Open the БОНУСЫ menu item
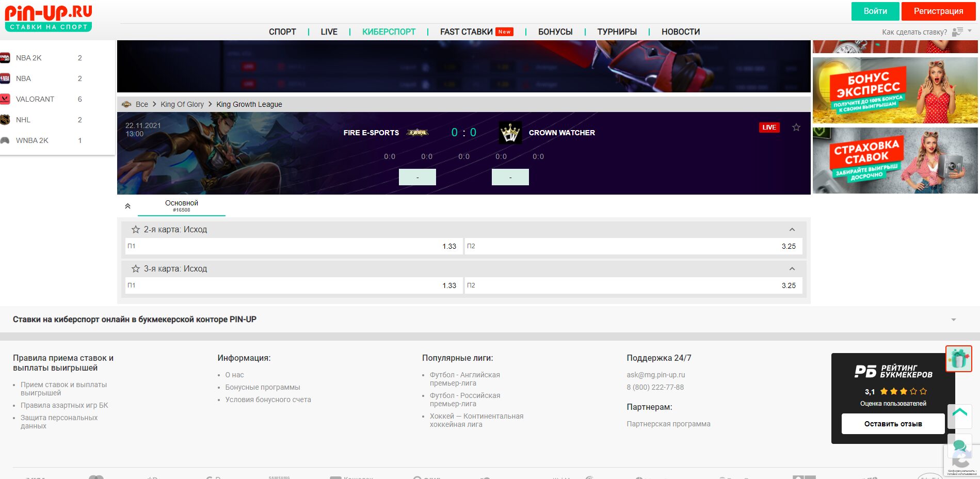980x479 pixels. coord(555,32)
